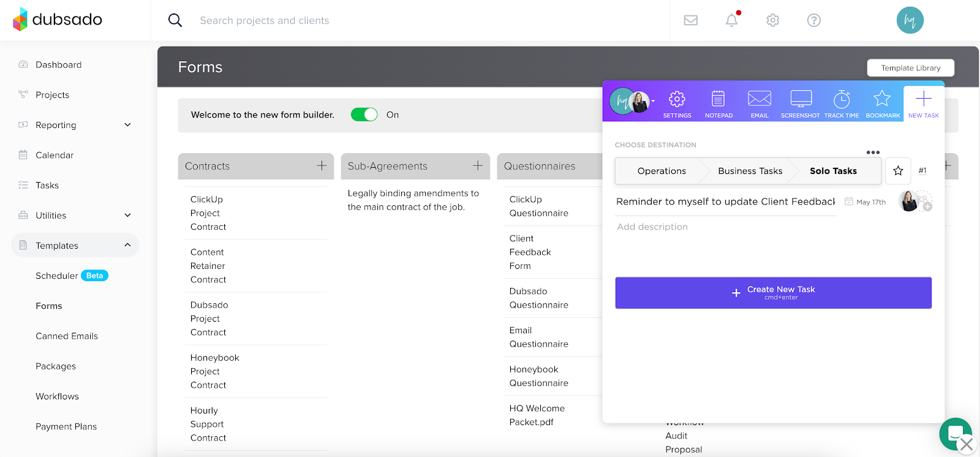Add a new Sub-Agreements form with plus
The width and height of the screenshot is (980, 457).
[x=478, y=165]
